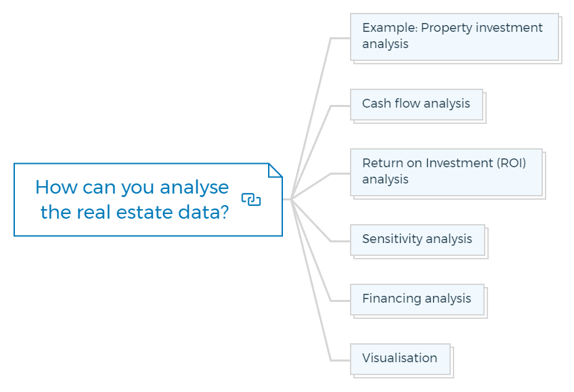This screenshot has height=392, width=574.
Task: Click the branch junction right of central topic
Action: tap(291, 200)
